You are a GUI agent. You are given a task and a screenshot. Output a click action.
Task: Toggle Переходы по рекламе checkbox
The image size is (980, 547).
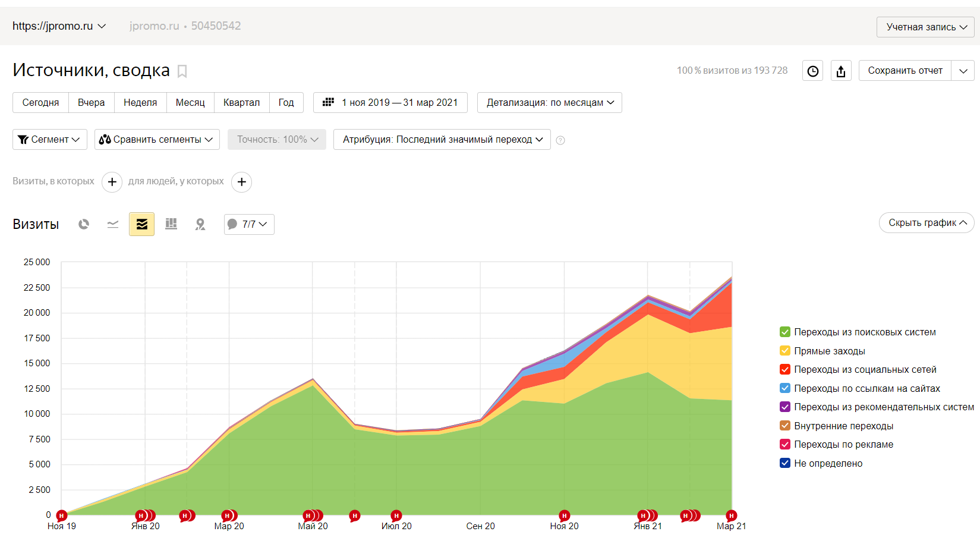(785, 444)
